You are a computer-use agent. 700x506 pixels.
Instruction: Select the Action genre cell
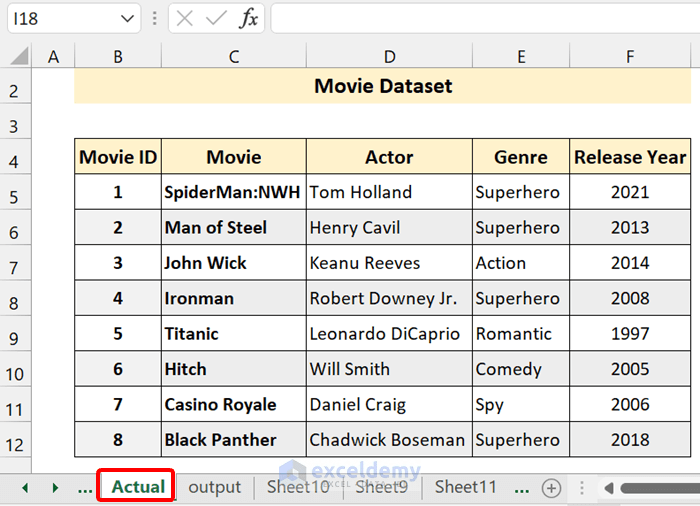(521, 263)
